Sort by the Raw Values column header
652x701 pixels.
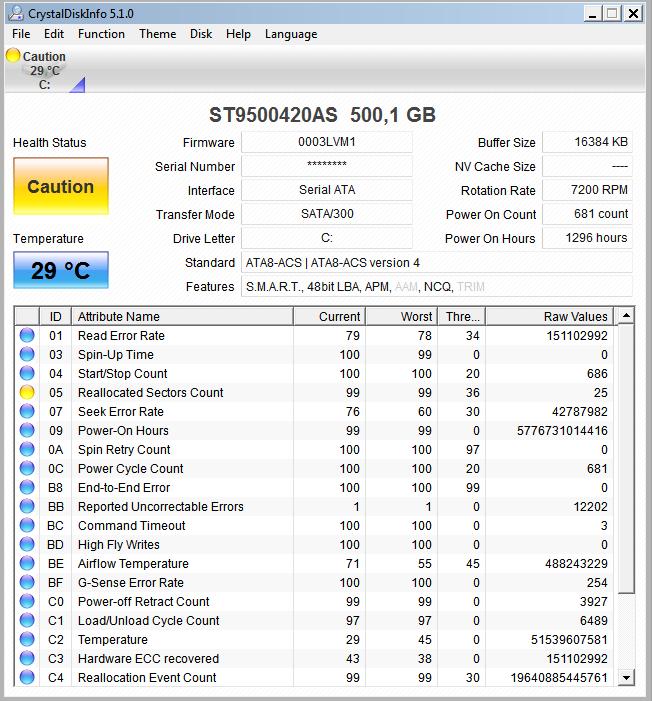click(x=550, y=317)
